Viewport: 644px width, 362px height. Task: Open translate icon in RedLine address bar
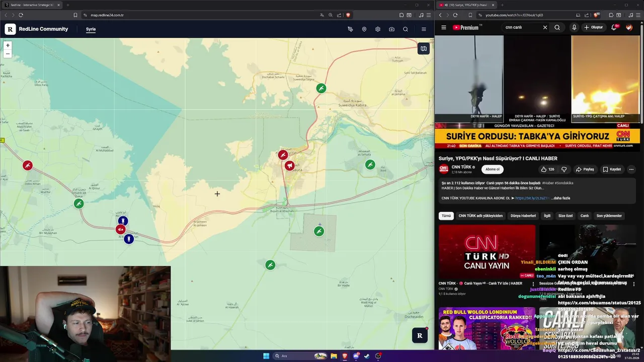[x=322, y=15]
